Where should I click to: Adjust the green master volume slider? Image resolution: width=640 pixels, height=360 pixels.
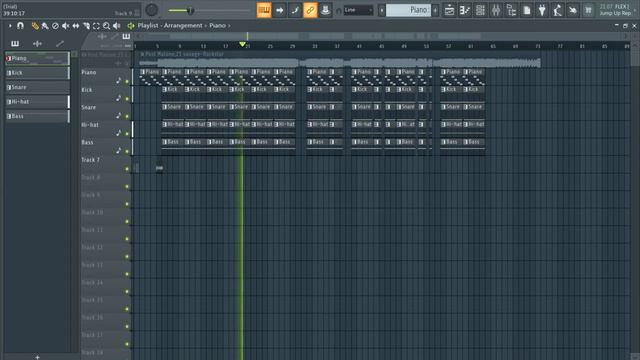[190, 10]
